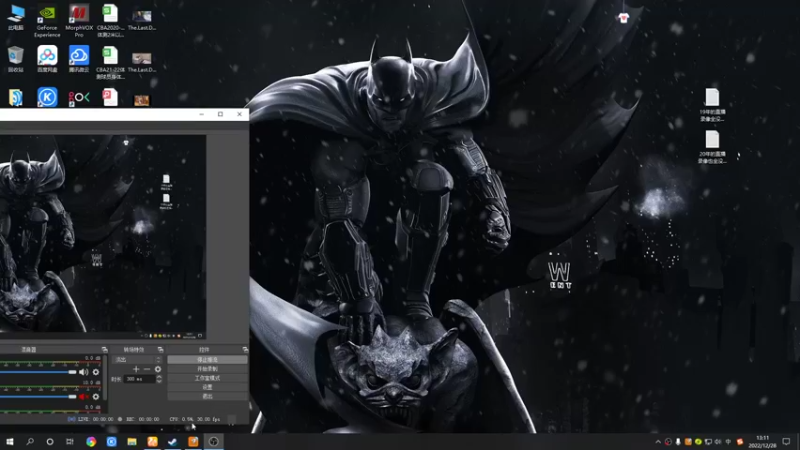Open the notification action center
The width and height of the screenshot is (800, 450).
coord(786,441)
